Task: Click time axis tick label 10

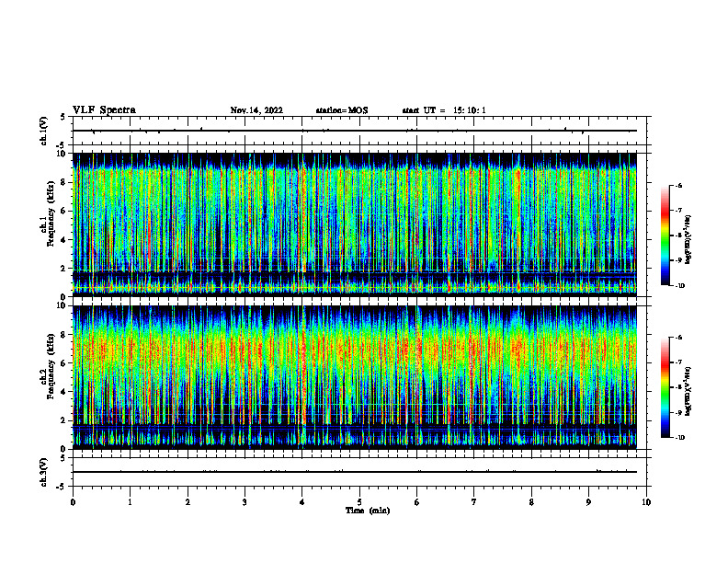Action: tap(646, 502)
